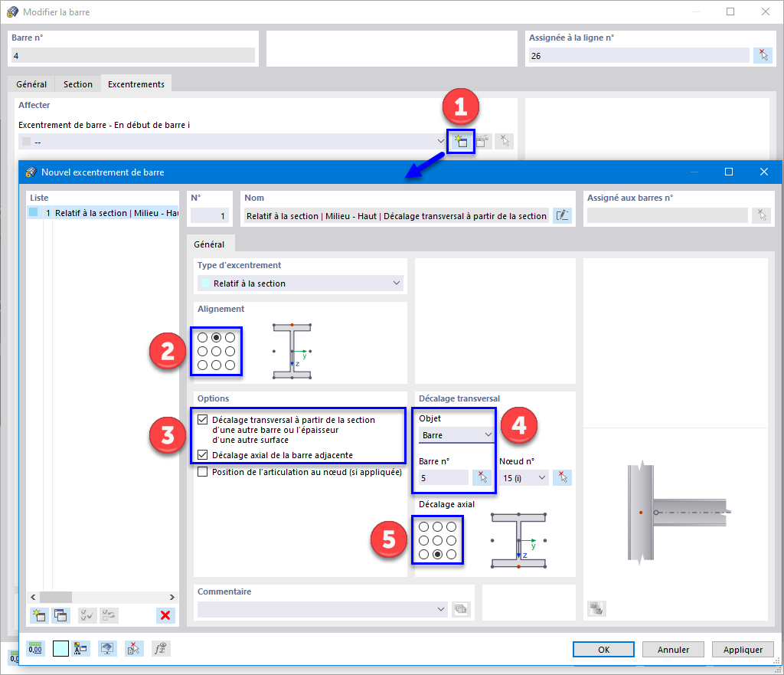Click select-all checkmarks icon under Liste
This screenshot has width=784, height=675.
pos(87,615)
